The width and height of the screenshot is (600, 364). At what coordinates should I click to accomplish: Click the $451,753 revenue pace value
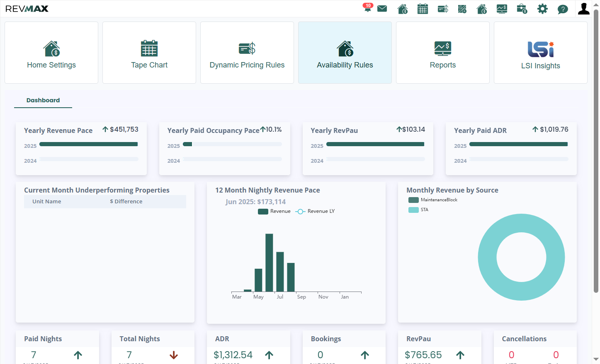pyautogui.click(x=124, y=130)
